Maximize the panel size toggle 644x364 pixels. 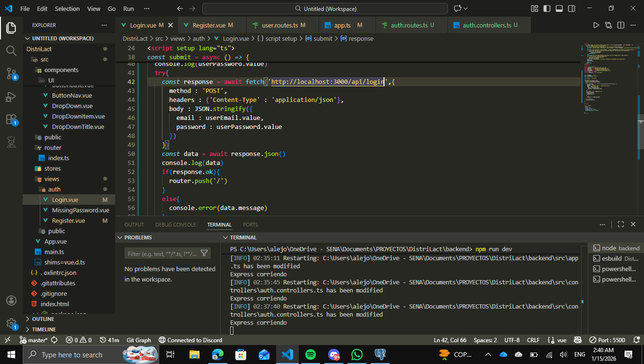point(620,225)
